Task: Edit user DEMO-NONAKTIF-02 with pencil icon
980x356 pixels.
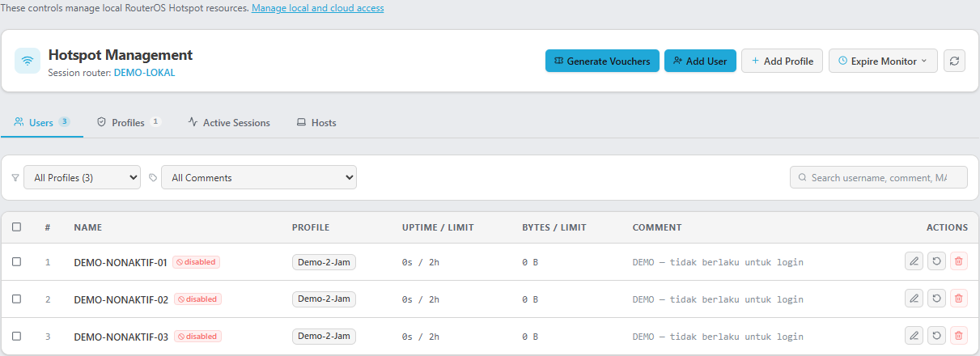Action: pyautogui.click(x=914, y=299)
